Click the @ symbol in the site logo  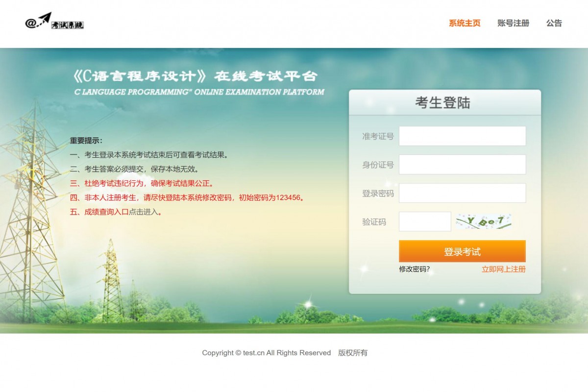pos(31,24)
